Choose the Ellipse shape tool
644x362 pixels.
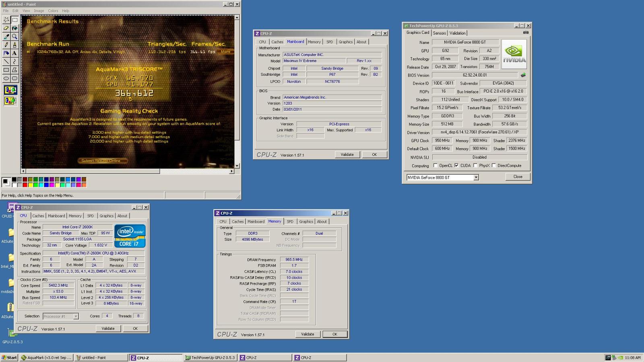click(6, 79)
